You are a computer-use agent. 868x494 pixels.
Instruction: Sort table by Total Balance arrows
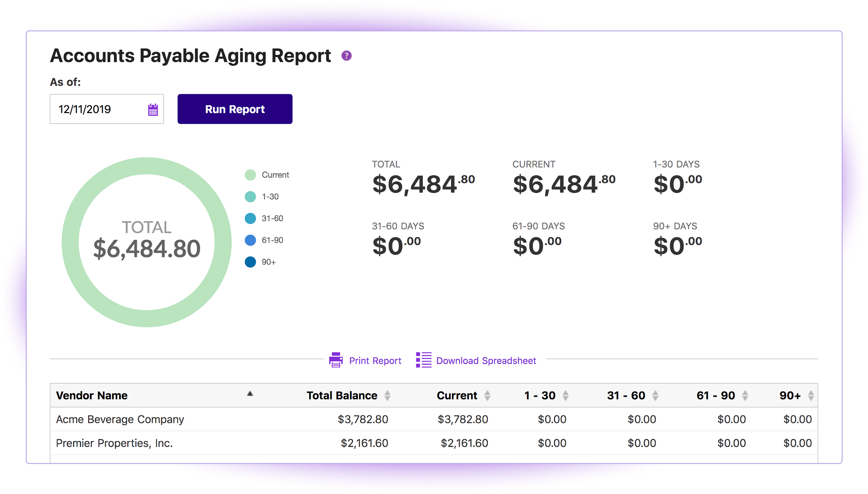(387, 396)
